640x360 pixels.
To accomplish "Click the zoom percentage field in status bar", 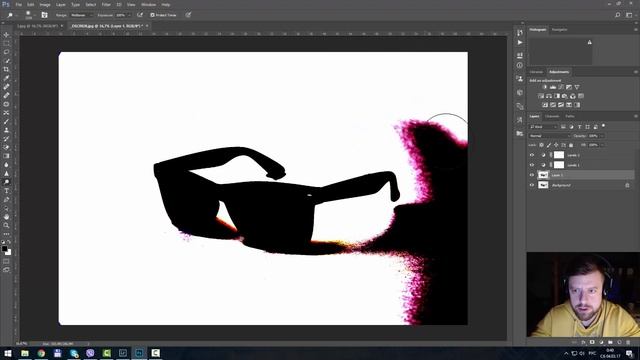I will tap(22, 344).
